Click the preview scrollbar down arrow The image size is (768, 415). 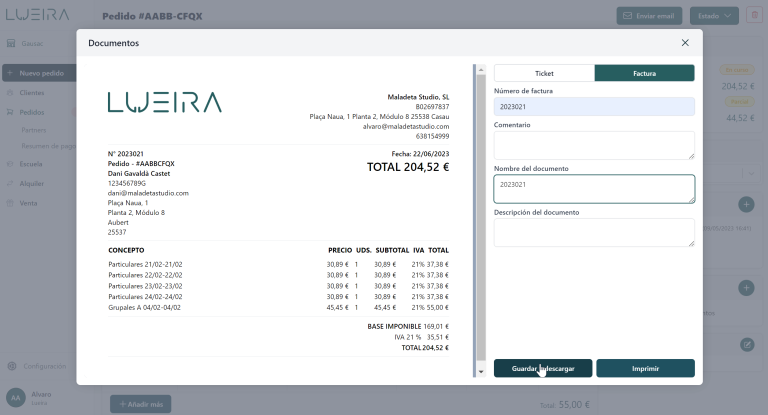(481, 372)
